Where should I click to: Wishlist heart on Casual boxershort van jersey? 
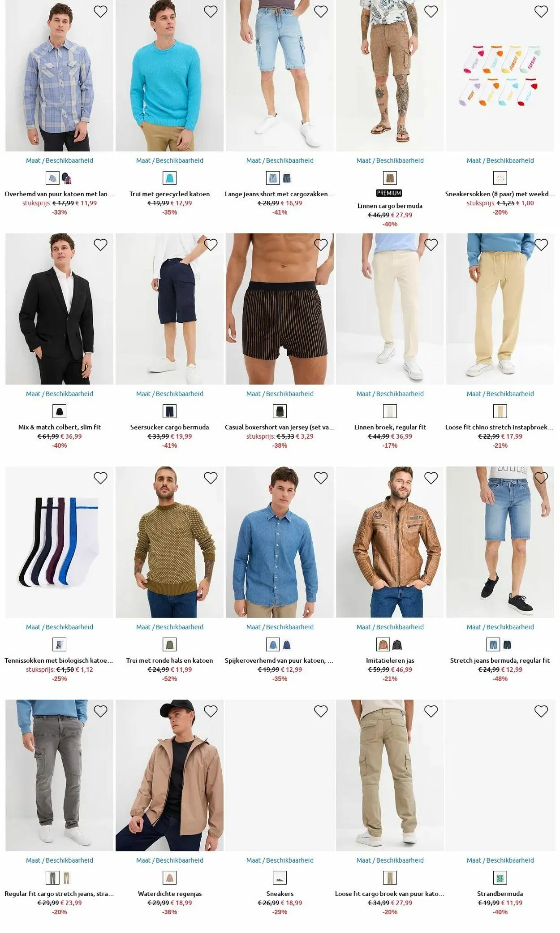[x=321, y=245]
